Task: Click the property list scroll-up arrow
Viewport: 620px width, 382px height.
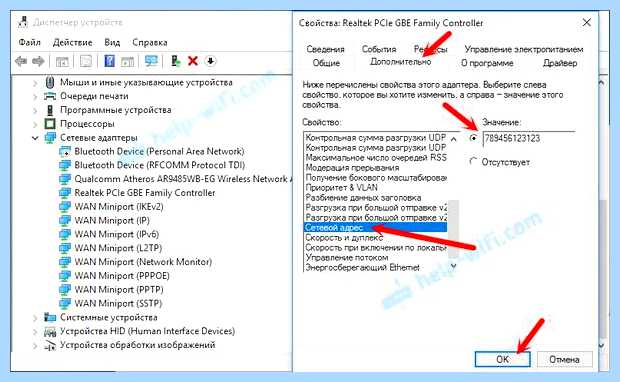Action: click(x=454, y=139)
